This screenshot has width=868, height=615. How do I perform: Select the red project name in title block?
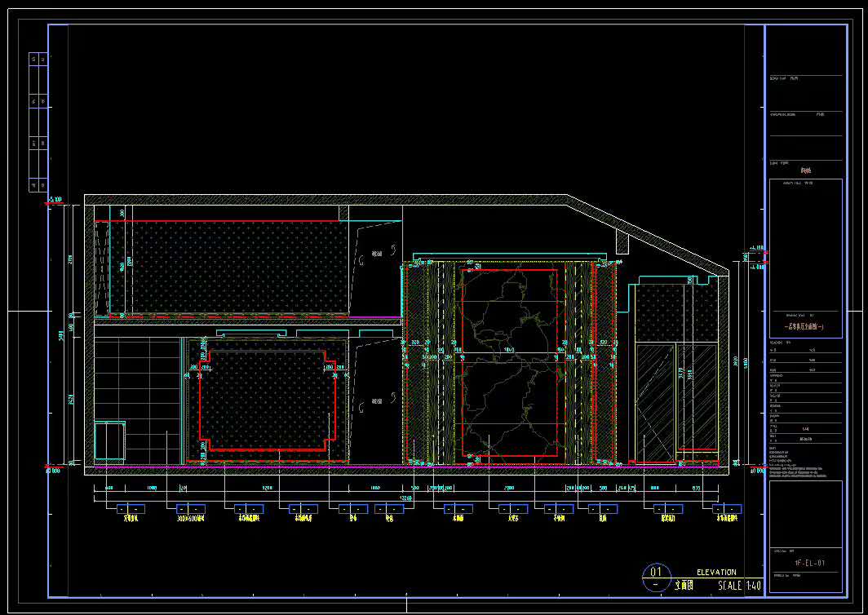click(805, 170)
